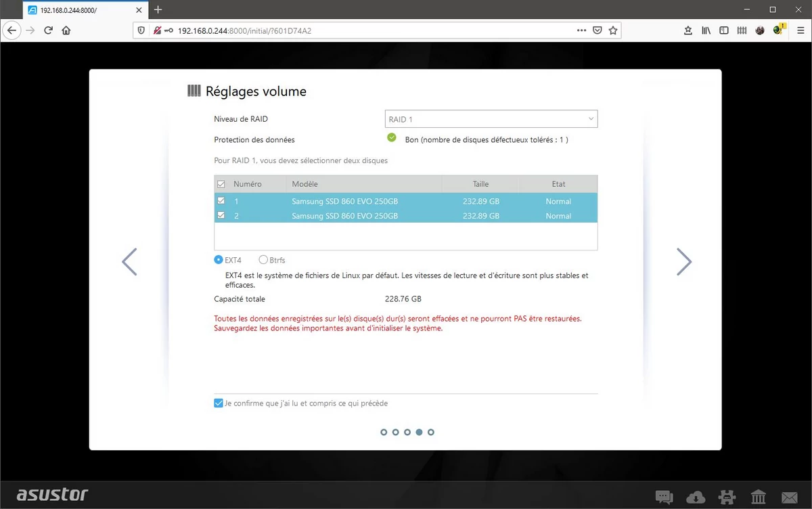Open the envelope mail icon in footer
The height and width of the screenshot is (509, 812).
click(x=790, y=497)
